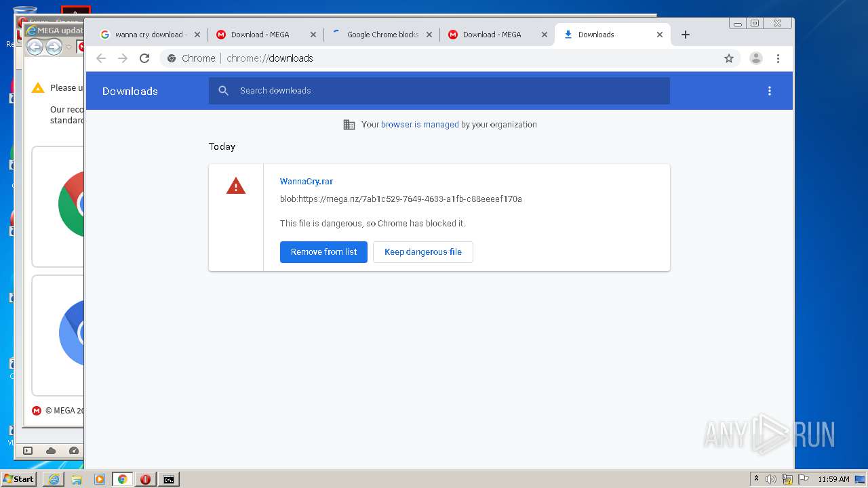Go back using Chrome back arrow

[x=101, y=58]
